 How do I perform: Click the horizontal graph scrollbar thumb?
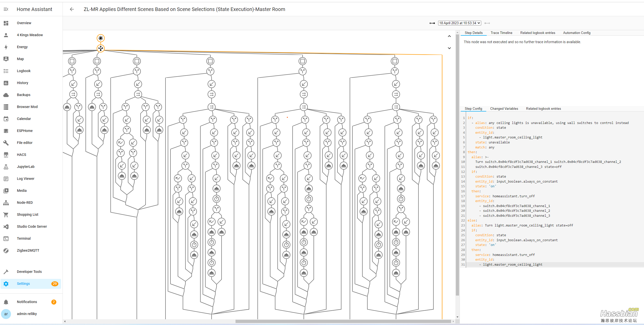coord(343,321)
